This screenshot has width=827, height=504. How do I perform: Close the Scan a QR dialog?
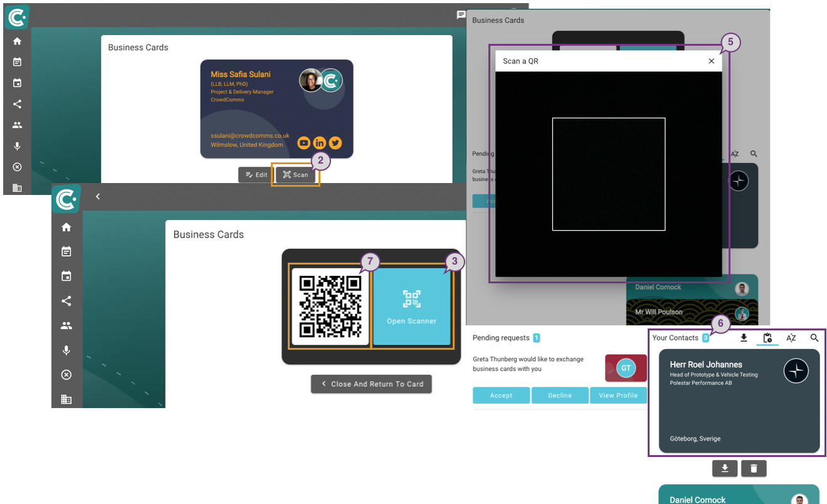pyautogui.click(x=711, y=61)
